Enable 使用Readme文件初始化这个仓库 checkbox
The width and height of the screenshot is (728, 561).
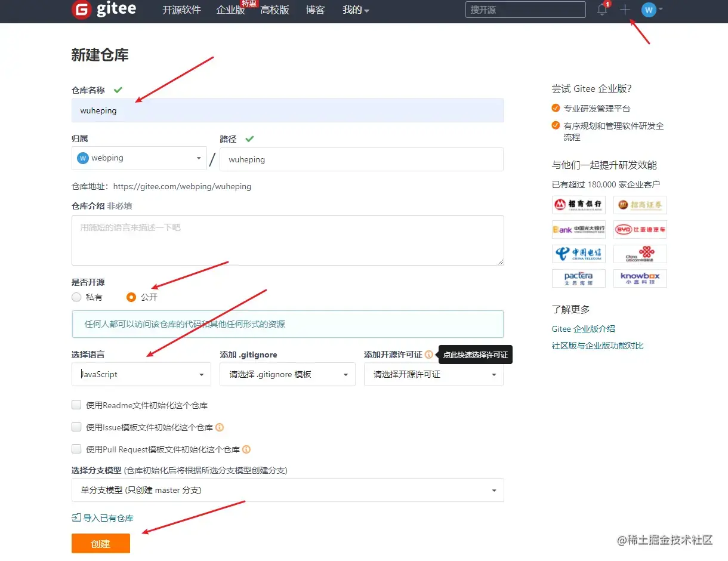76,405
